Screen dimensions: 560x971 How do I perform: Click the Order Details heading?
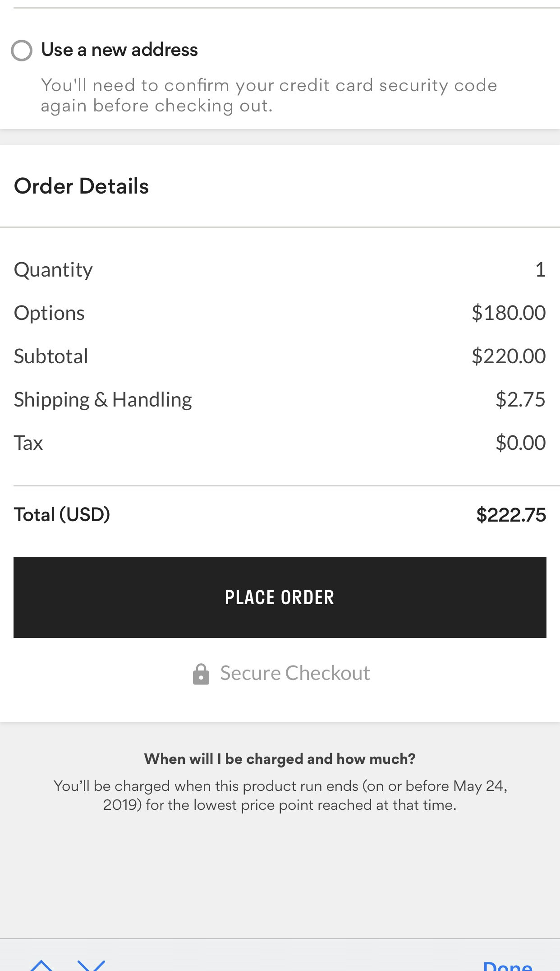pos(81,186)
